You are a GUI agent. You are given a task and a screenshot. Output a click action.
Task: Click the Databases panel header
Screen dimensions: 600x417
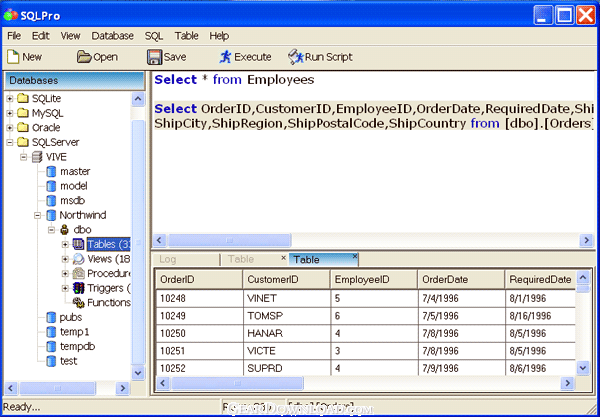coord(75,81)
